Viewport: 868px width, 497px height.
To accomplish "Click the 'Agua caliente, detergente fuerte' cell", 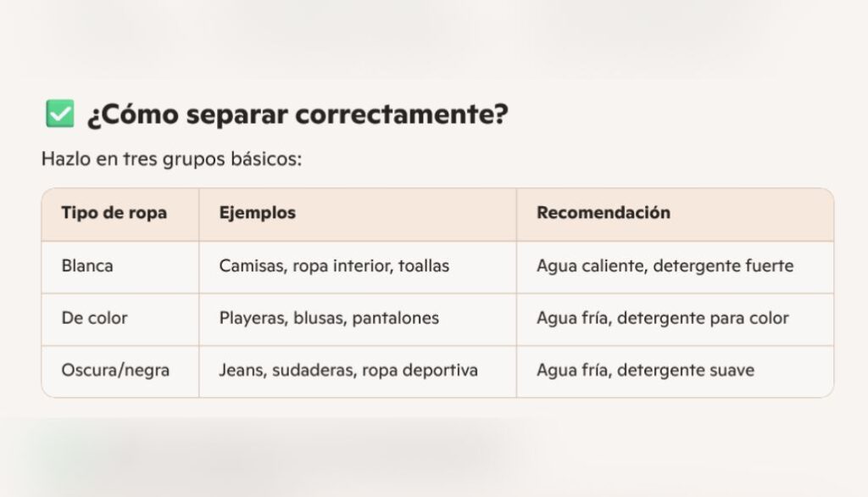I will tap(665, 266).
